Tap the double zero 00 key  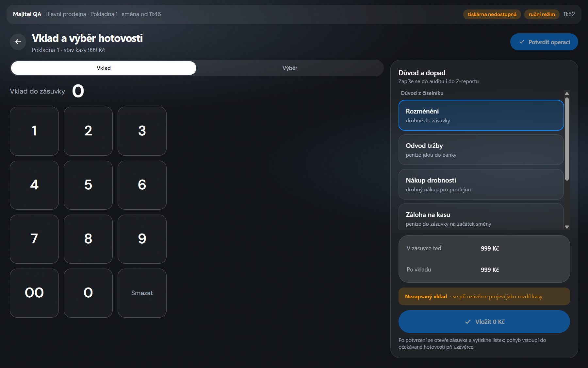34,293
